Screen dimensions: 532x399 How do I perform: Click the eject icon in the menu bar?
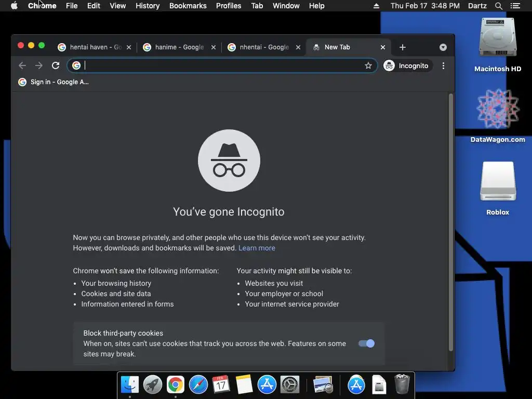[376, 6]
